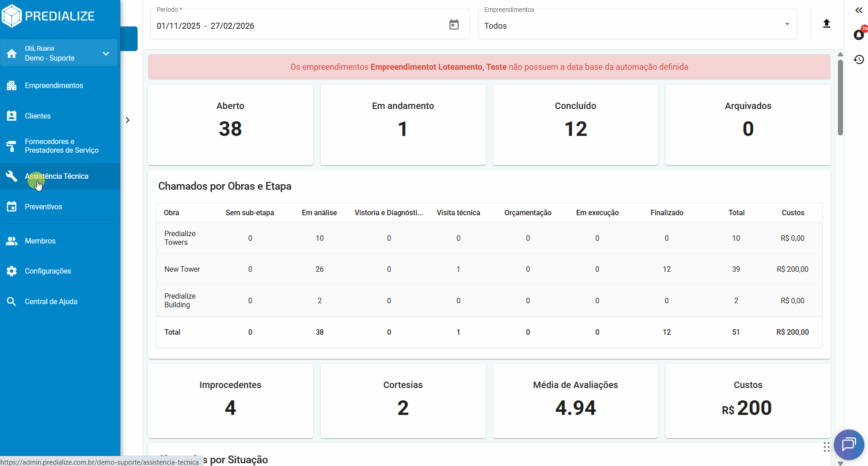Screen dimensions: 868x466
Task: Click the drag handle dots icon
Action: [x=827, y=447]
